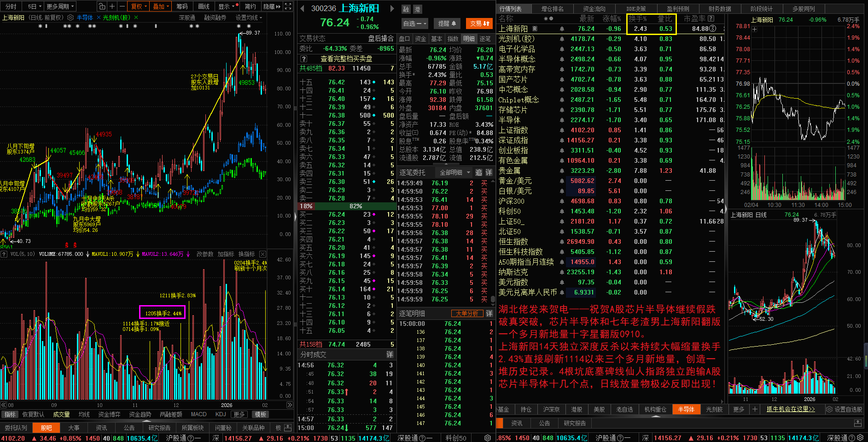Switch to 逐笔 tab
This screenshot has width=868, height=442.
tap(485, 39)
